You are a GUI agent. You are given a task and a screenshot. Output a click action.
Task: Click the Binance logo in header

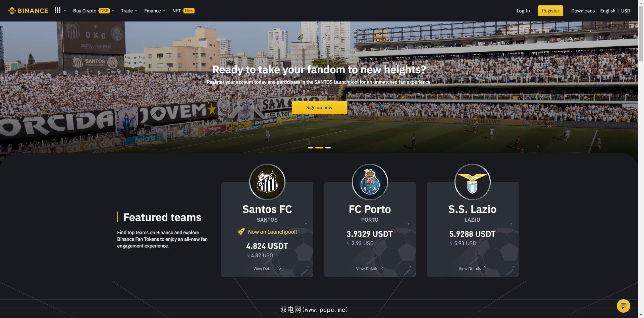click(28, 11)
